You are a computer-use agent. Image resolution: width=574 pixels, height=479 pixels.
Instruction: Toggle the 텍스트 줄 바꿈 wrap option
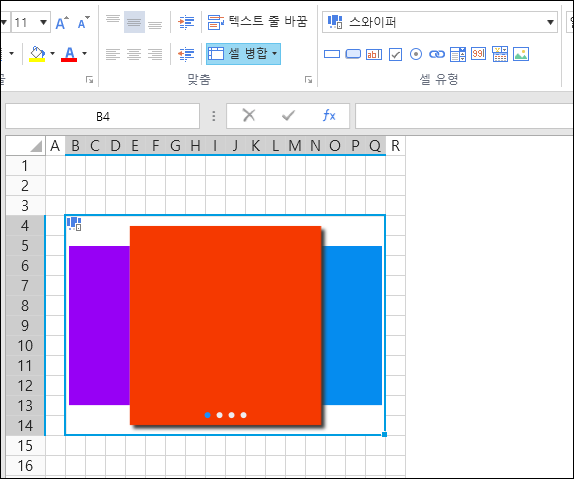(x=258, y=22)
